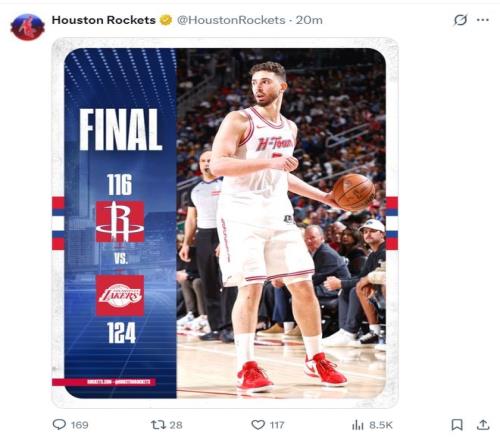The image size is (500, 440).
Task: Click the 117 likes count
Action: 277,425
